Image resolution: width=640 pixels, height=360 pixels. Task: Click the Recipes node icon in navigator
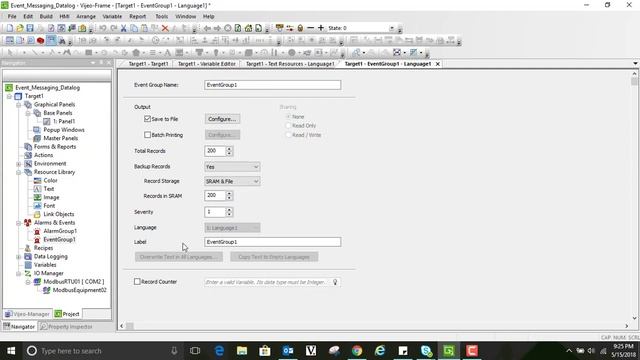[28, 248]
